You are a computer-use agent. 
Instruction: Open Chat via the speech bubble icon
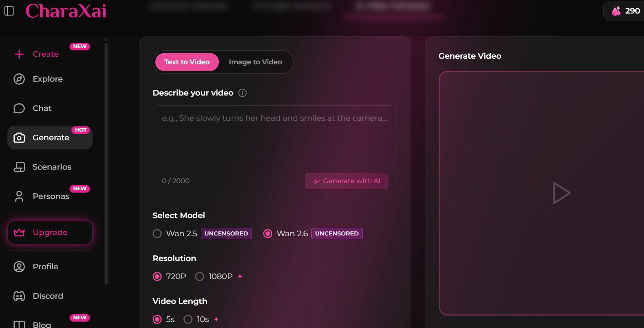click(x=19, y=108)
